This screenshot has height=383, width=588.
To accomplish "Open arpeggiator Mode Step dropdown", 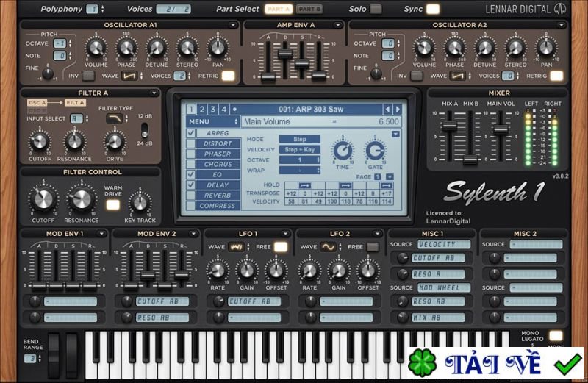I will (x=300, y=139).
